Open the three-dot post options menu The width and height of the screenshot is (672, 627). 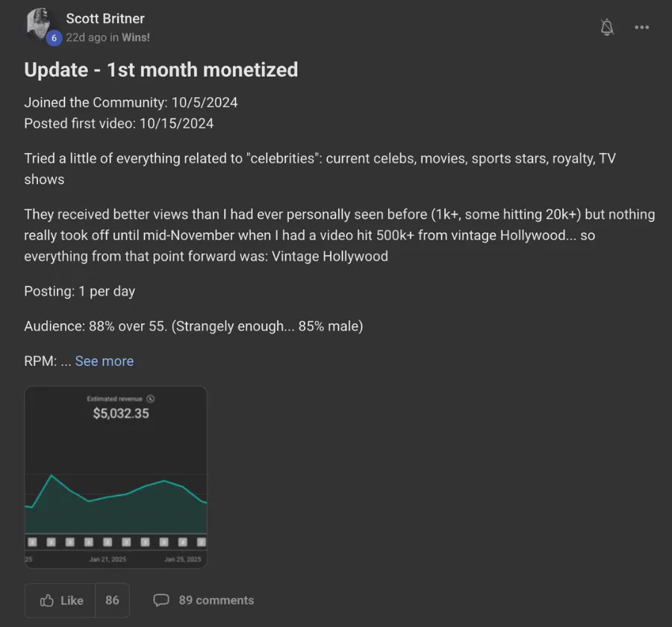click(x=641, y=28)
